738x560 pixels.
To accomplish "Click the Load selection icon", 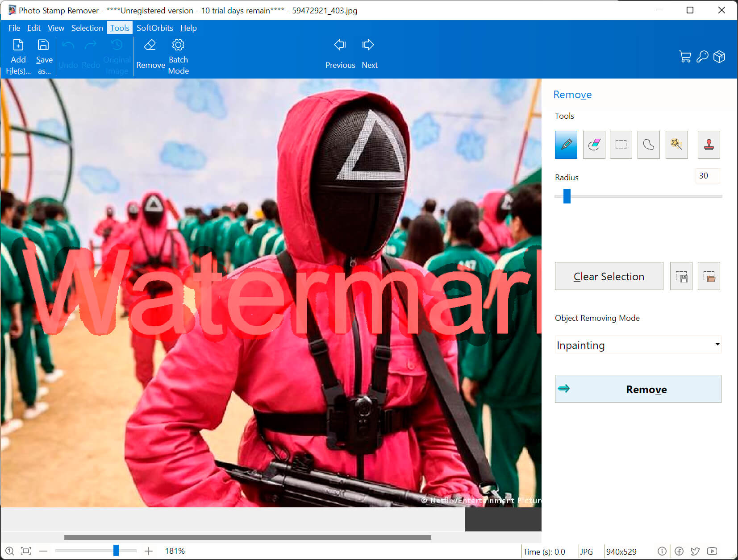I will coord(709,276).
